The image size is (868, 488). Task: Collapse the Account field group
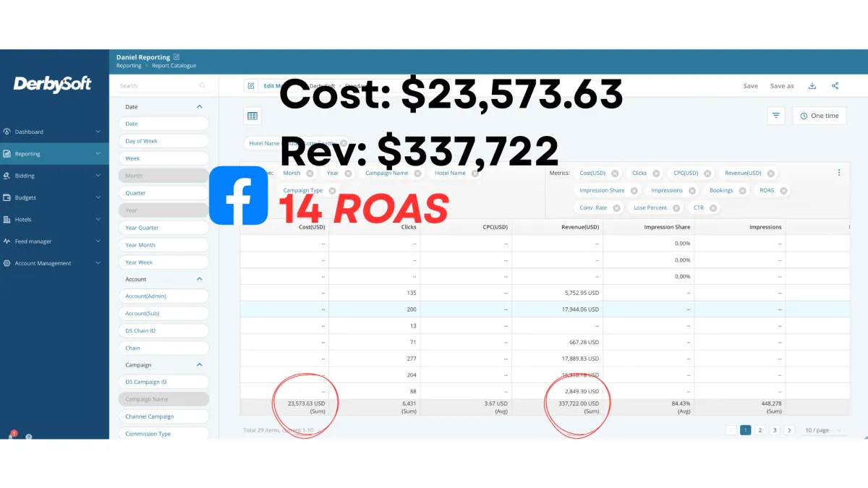click(200, 279)
